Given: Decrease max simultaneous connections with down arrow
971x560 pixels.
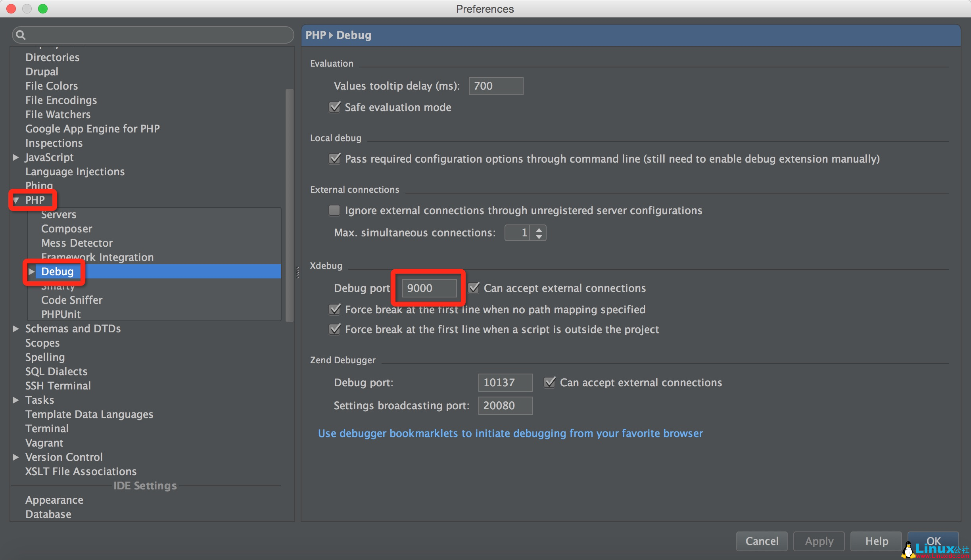Looking at the screenshot, I should point(539,237).
